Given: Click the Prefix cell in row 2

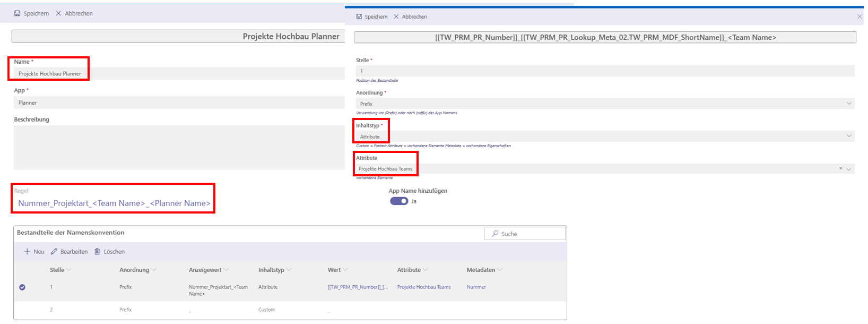Looking at the screenshot, I should click(126, 310).
